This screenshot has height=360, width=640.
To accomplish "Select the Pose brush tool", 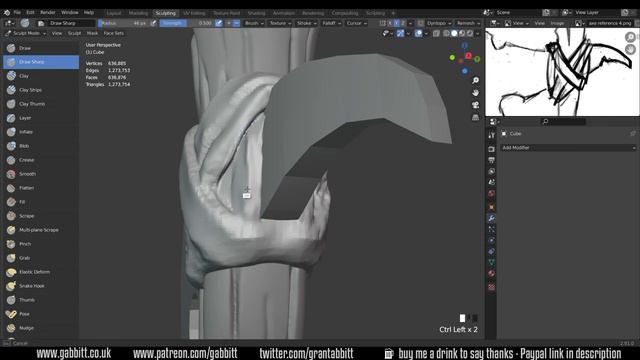I will tap(40, 314).
